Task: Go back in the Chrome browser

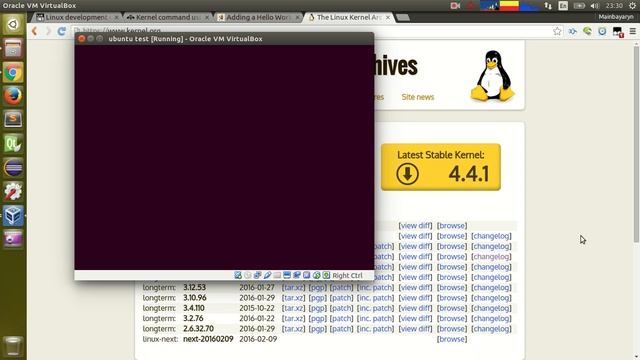Action: pyautogui.click(x=35, y=31)
